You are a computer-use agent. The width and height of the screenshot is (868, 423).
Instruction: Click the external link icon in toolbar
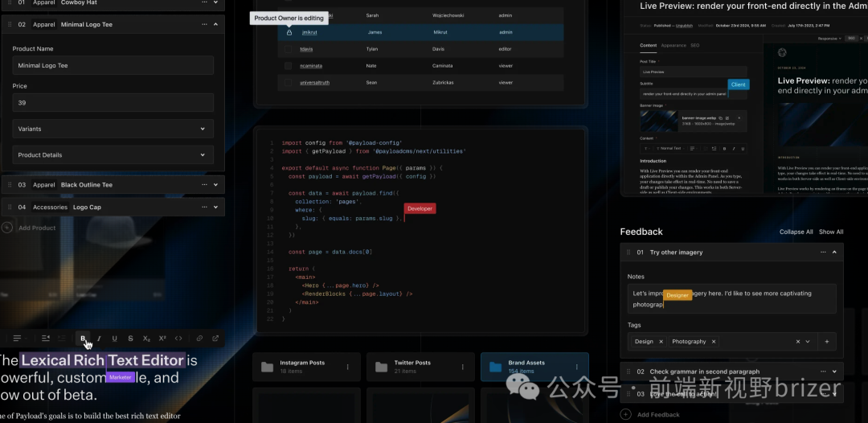point(215,339)
